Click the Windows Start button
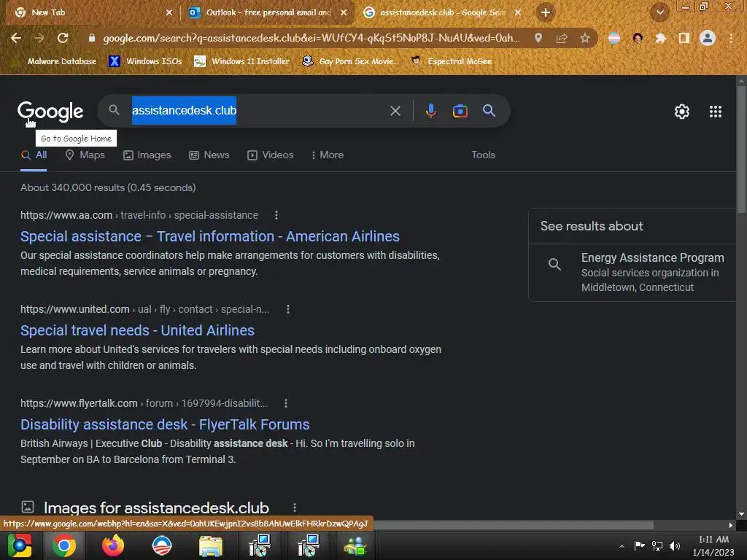The width and height of the screenshot is (747, 560). pos(20,545)
